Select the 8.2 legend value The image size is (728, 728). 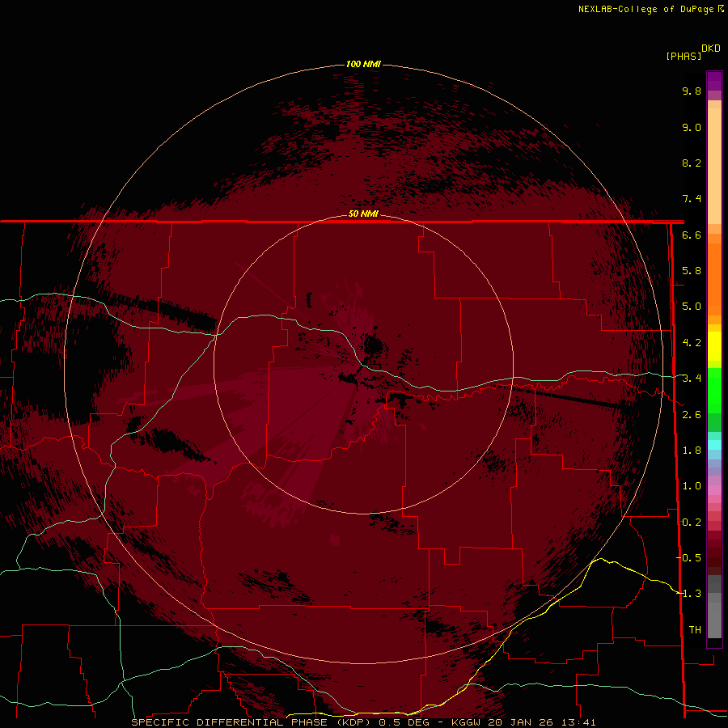pos(692,163)
